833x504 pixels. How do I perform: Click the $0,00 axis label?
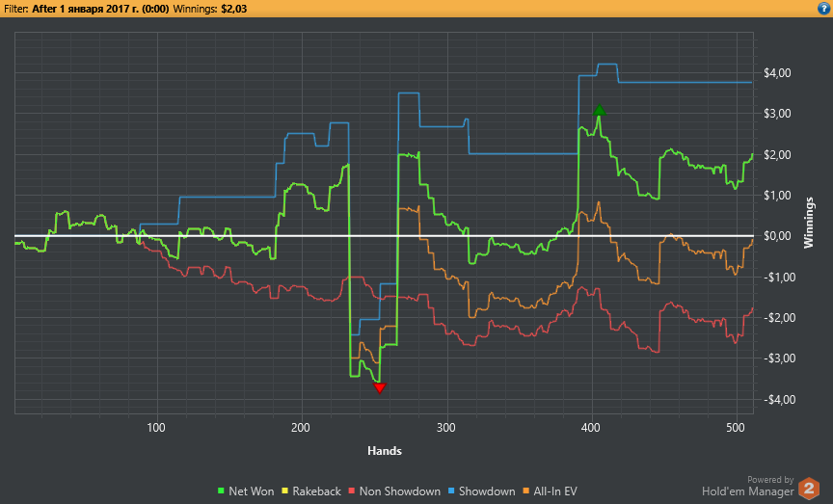click(777, 236)
